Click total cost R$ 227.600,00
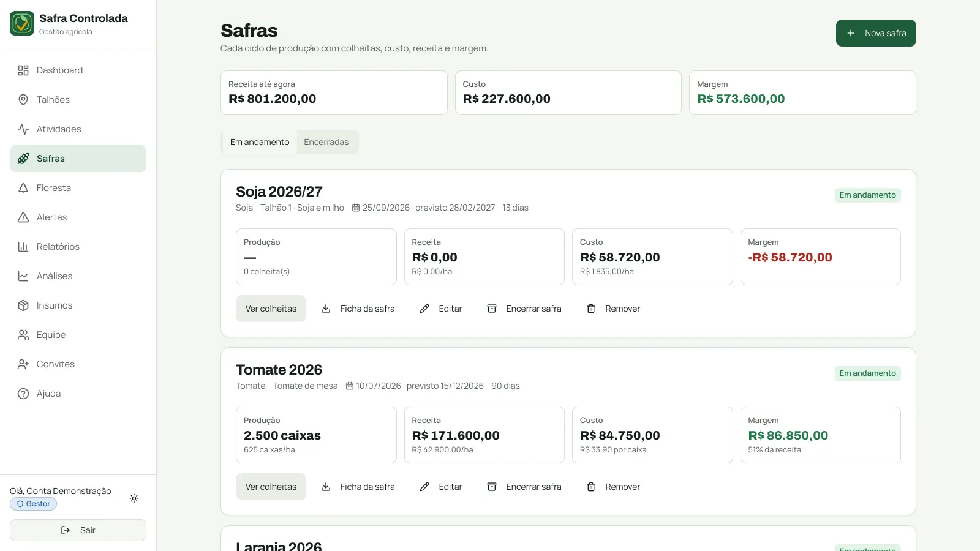 point(507,99)
